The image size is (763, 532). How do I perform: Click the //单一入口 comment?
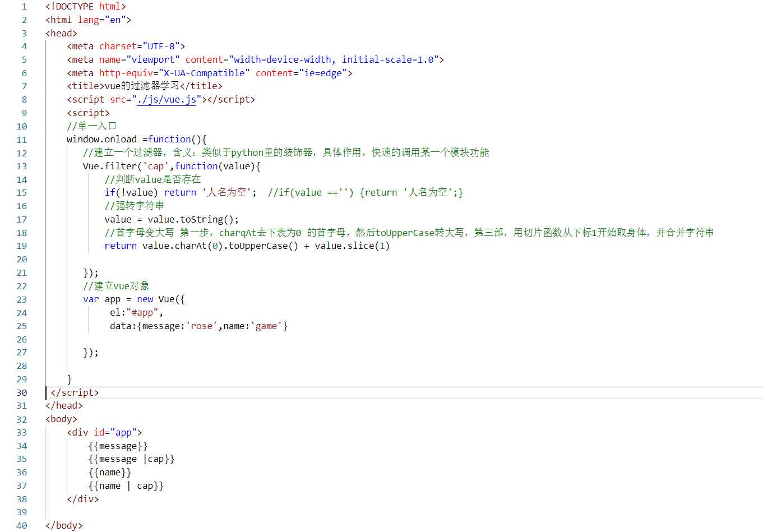(91, 126)
